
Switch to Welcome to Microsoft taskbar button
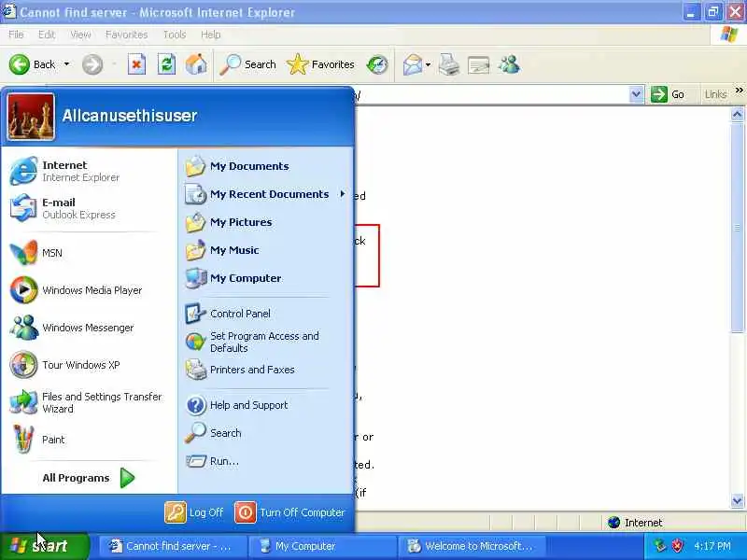click(472, 546)
